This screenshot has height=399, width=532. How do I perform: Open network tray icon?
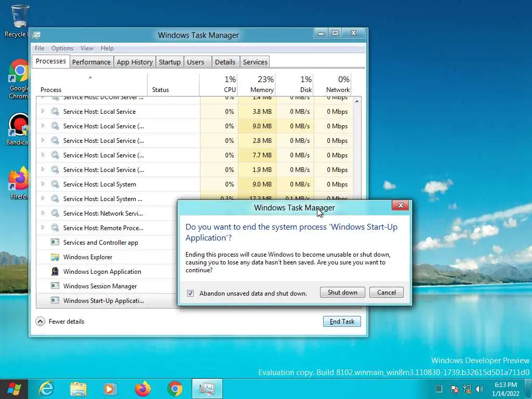(x=467, y=389)
